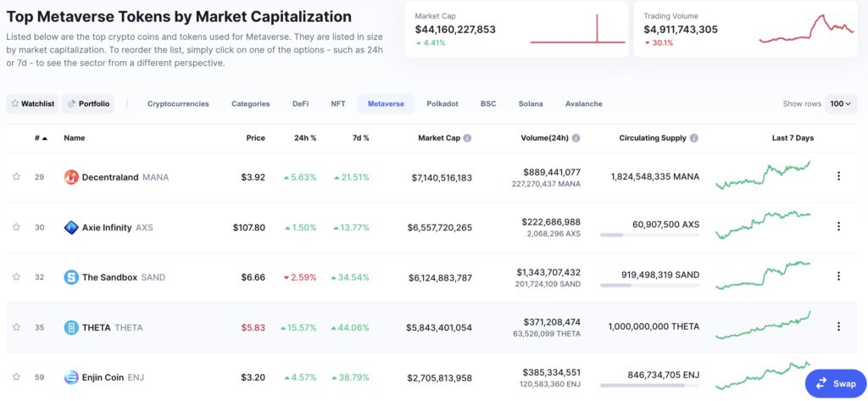Image resolution: width=868 pixels, height=401 pixels.
Task: Click info icon beside Volume(24h) header
Action: [576, 138]
